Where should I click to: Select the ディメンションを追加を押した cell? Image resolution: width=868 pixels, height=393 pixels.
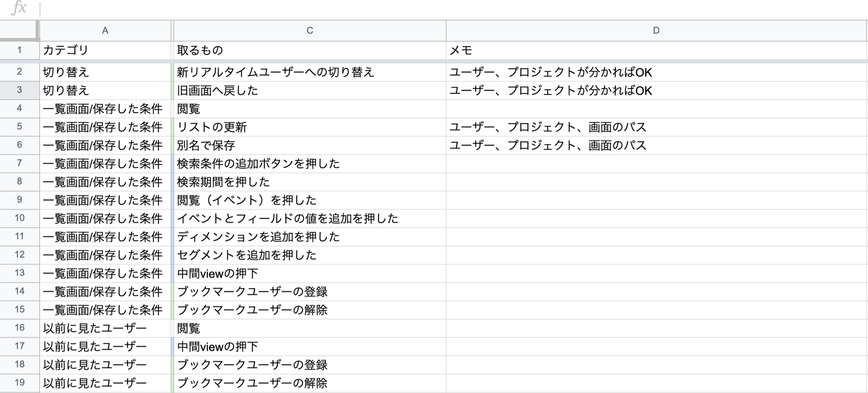(x=309, y=237)
